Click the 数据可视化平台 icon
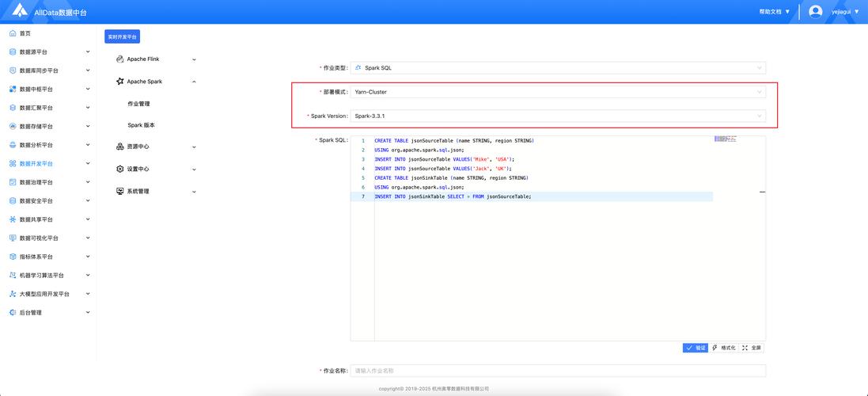Image resolution: width=868 pixels, height=396 pixels. (x=13, y=238)
